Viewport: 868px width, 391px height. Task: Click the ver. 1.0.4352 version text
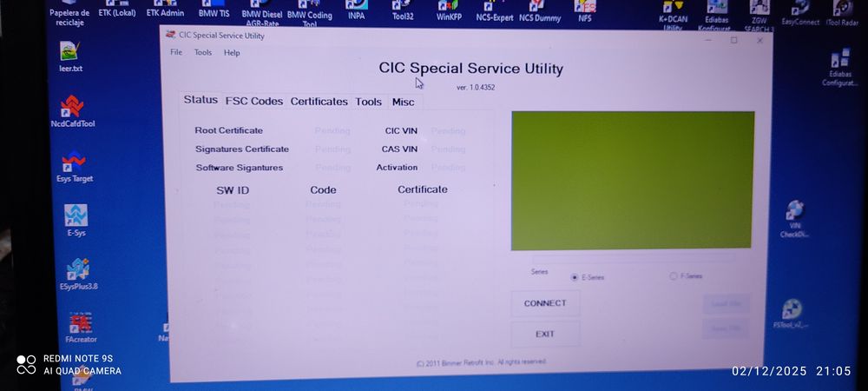click(476, 88)
